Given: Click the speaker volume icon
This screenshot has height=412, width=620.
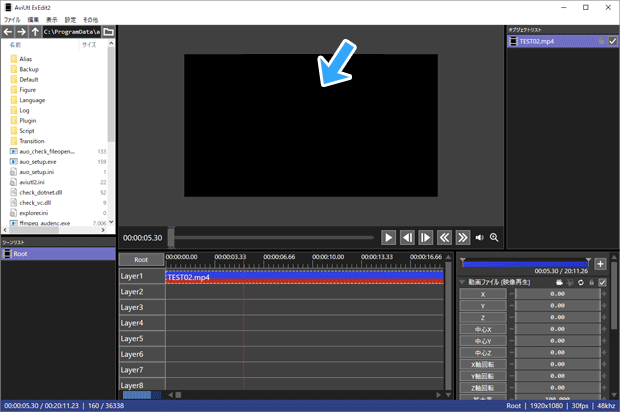Looking at the screenshot, I should pyautogui.click(x=479, y=238).
